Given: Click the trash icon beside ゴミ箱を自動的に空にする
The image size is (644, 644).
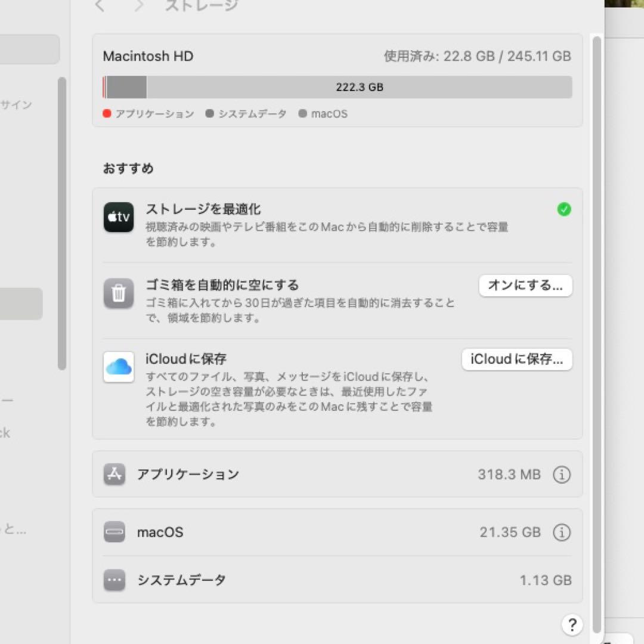Looking at the screenshot, I should click(x=118, y=293).
